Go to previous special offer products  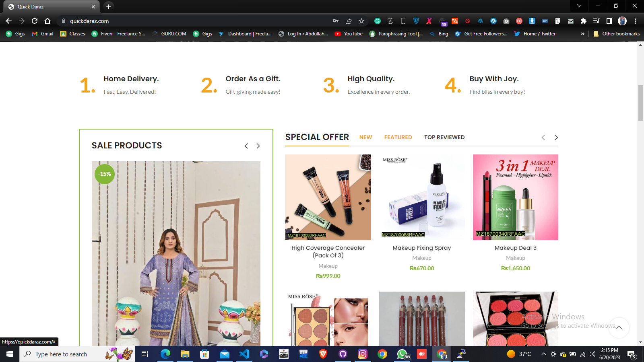pos(543,138)
